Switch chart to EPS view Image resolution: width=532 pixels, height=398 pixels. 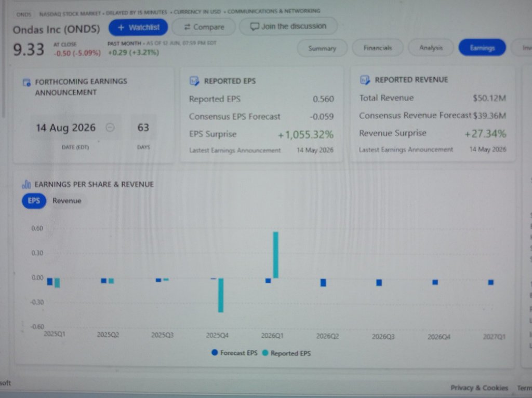34,201
